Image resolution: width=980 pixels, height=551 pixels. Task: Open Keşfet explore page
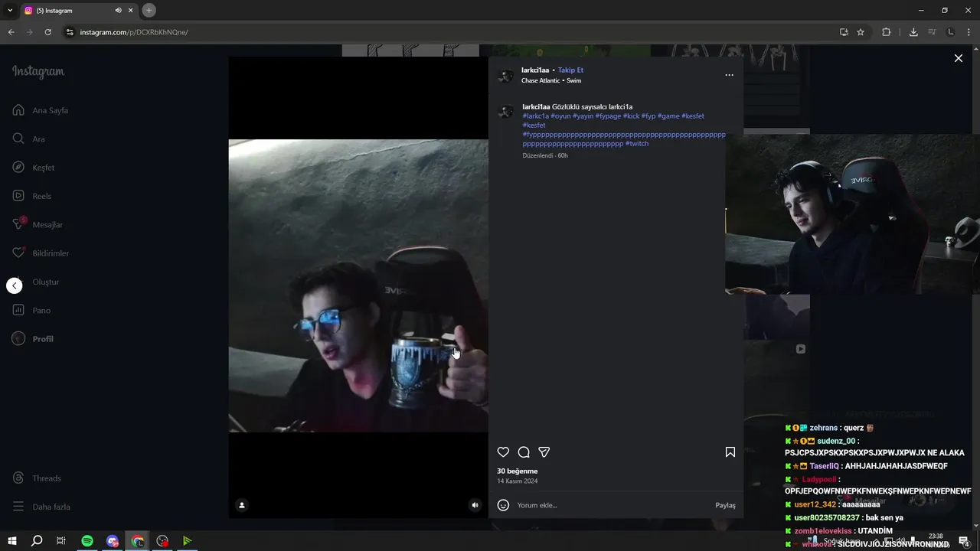[34, 168]
